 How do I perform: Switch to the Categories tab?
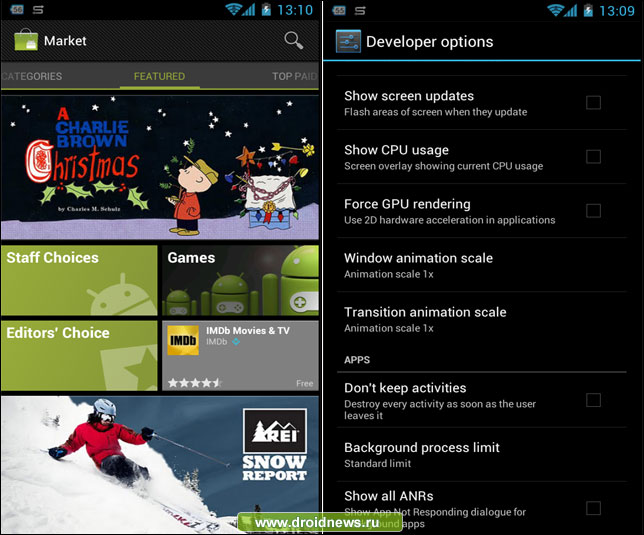(x=32, y=76)
